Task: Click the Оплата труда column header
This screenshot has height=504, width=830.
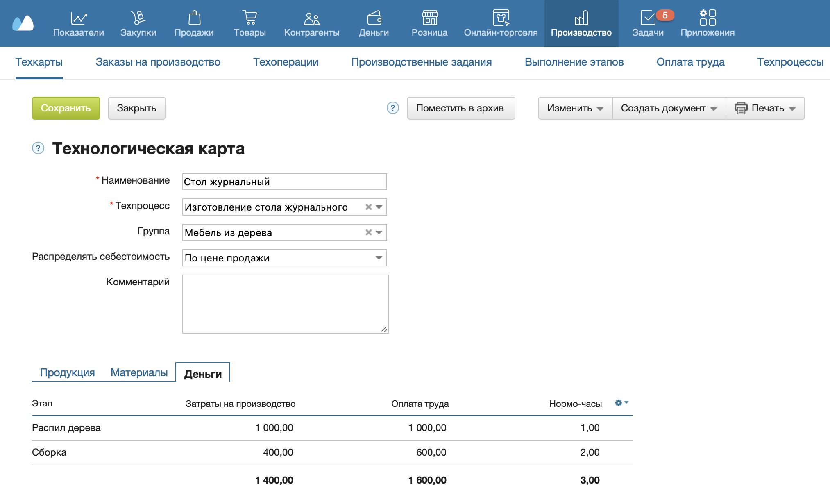Action: pos(420,404)
